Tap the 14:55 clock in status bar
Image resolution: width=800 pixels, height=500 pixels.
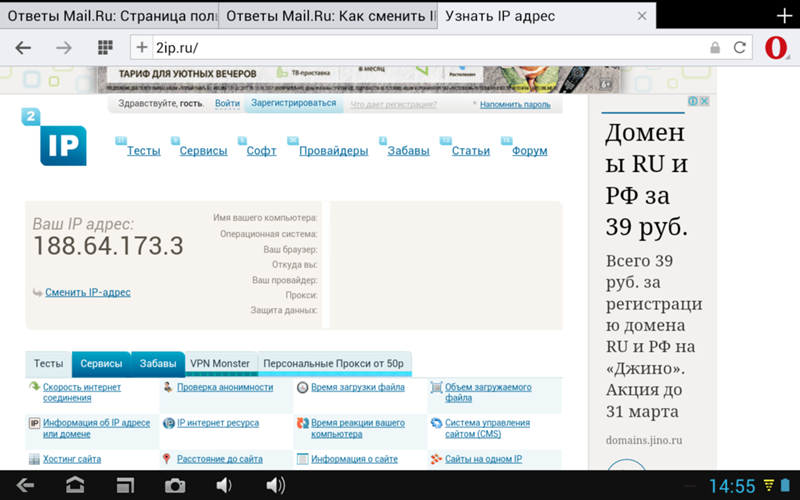coord(732,486)
